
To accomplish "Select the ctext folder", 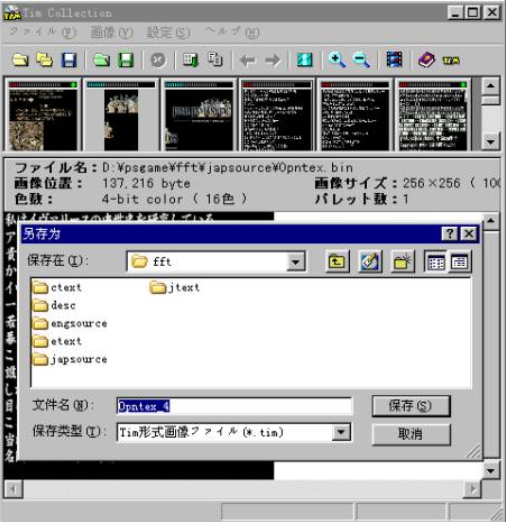I will tap(57, 287).
